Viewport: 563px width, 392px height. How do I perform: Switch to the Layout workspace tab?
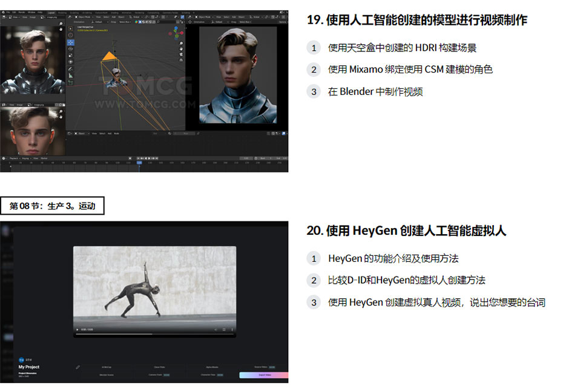[x=51, y=13]
